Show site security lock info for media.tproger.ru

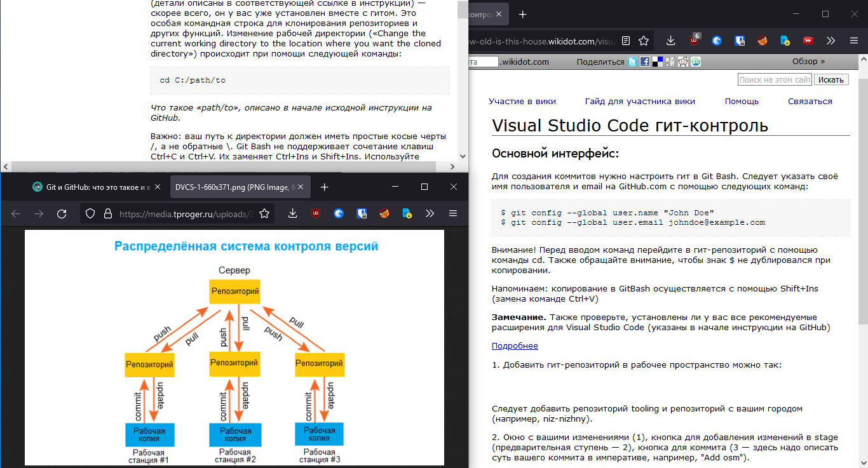click(107, 214)
